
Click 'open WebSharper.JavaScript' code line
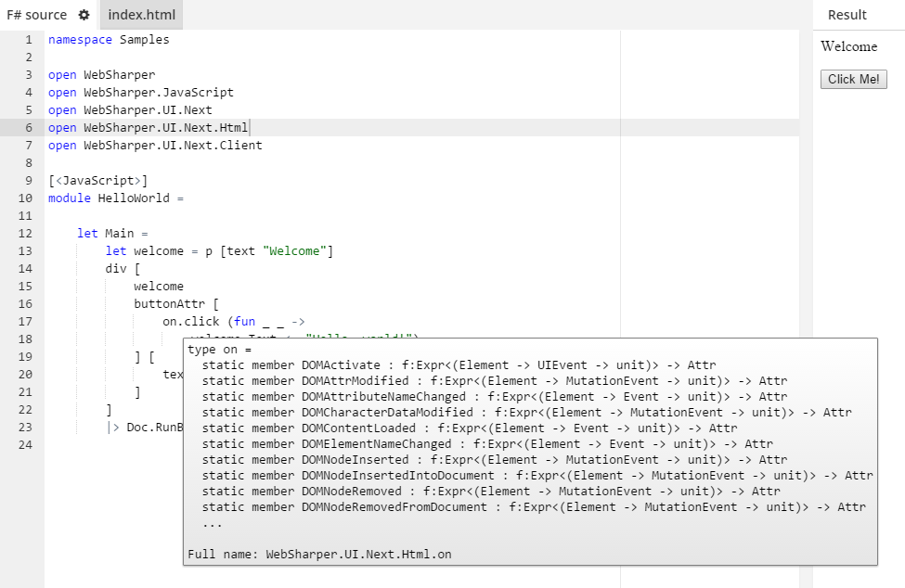(141, 93)
